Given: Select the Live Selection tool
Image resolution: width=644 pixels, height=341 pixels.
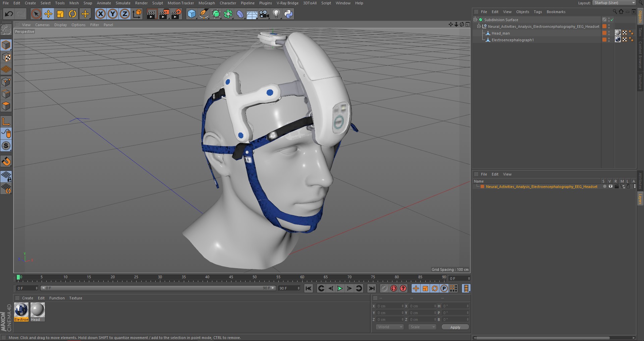Looking at the screenshot, I should pyautogui.click(x=36, y=14).
